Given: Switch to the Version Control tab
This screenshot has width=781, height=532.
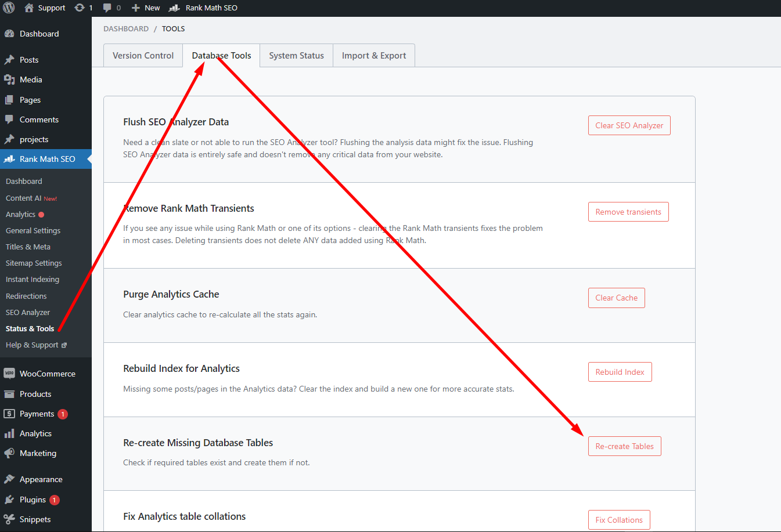Looking at the screenshot, I should [143, 56].
